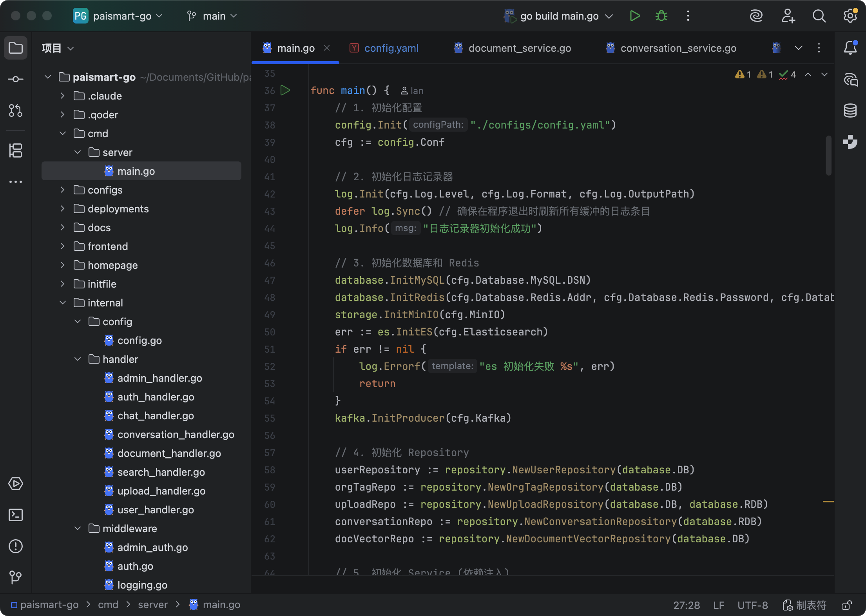Click the Debug bug icon in toolbar

pos(661,16)
